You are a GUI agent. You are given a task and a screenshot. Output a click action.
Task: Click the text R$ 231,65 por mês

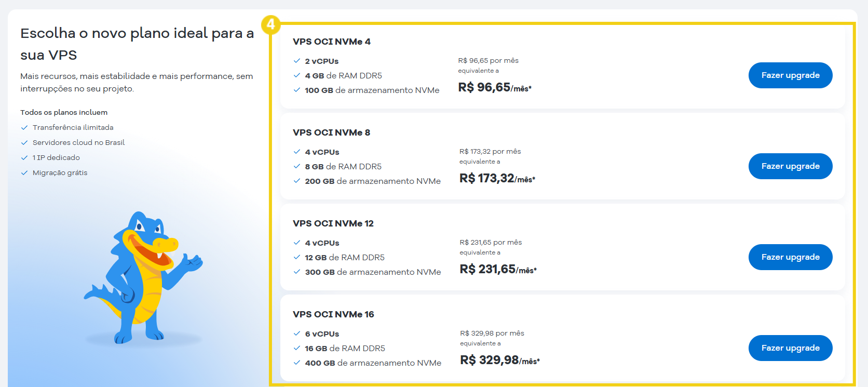(x=491, y=243)
